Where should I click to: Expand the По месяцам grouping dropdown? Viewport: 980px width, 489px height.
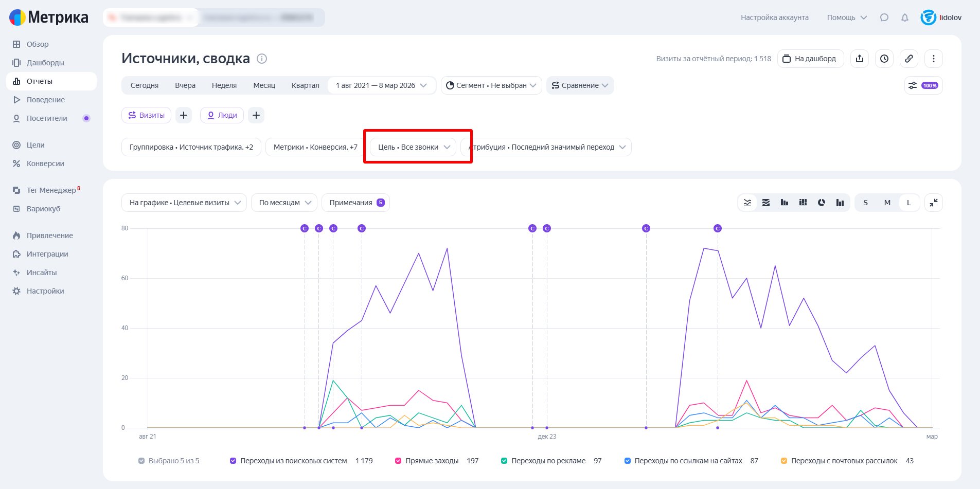pyautogui.click(x=285, y=203)
